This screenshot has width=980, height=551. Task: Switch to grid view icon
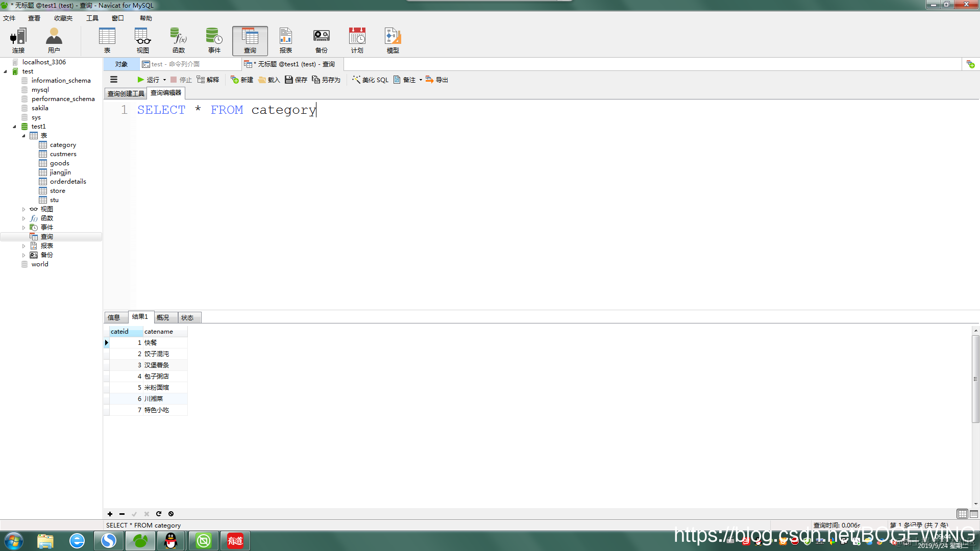pos(962,514)
